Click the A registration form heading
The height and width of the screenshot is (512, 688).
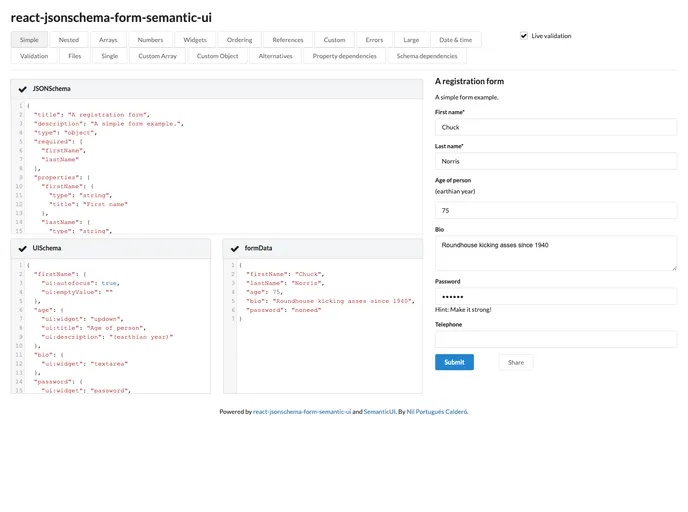[x=469, y=82]
